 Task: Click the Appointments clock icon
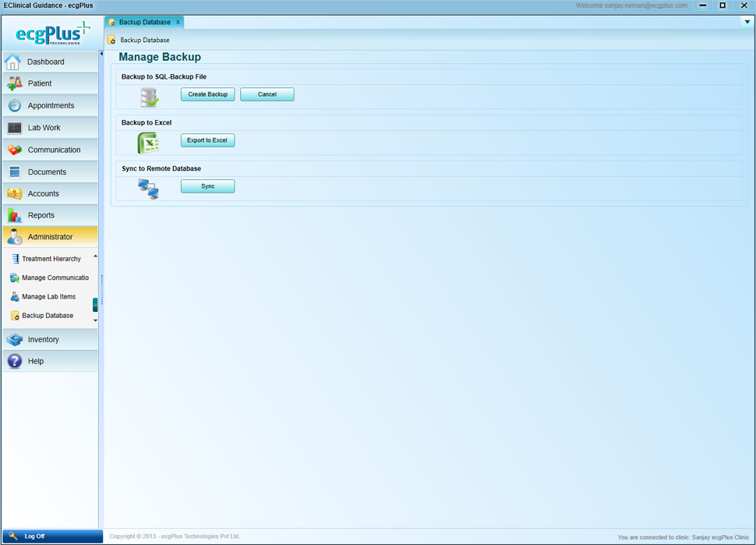tap(14, 106)
